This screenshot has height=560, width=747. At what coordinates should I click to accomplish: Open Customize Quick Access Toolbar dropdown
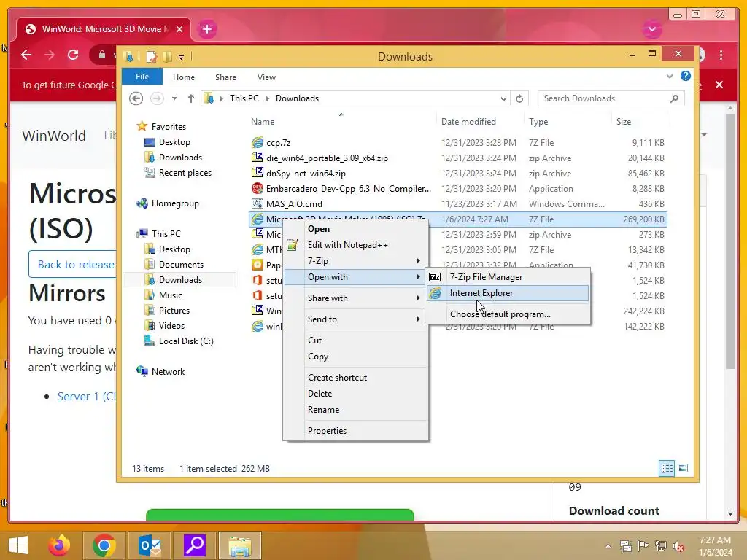click(181, 58)
